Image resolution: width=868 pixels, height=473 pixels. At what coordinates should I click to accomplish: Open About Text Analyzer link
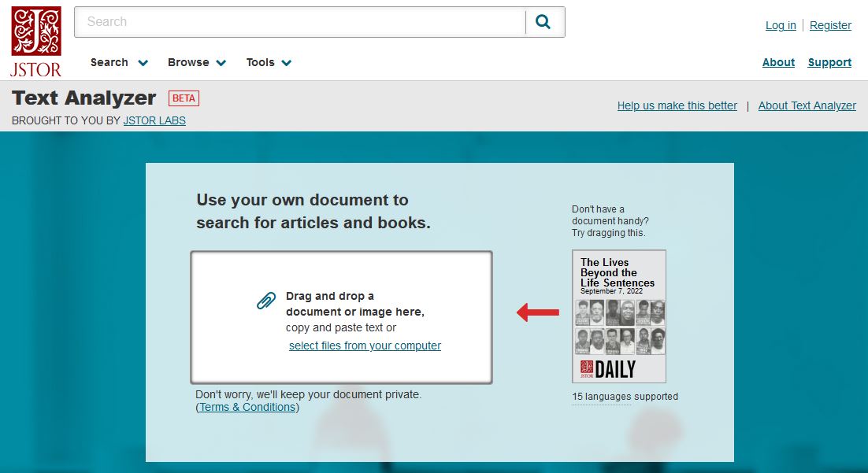[807, 105]
